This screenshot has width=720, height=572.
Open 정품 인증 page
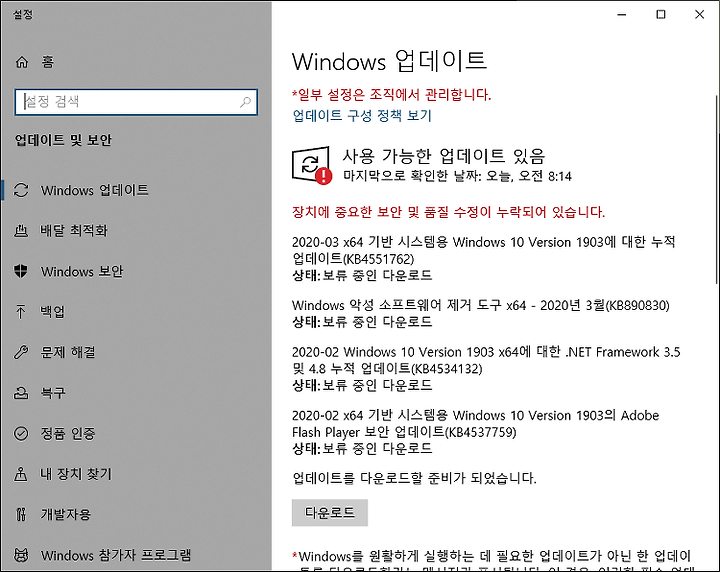tap(68, 433)
